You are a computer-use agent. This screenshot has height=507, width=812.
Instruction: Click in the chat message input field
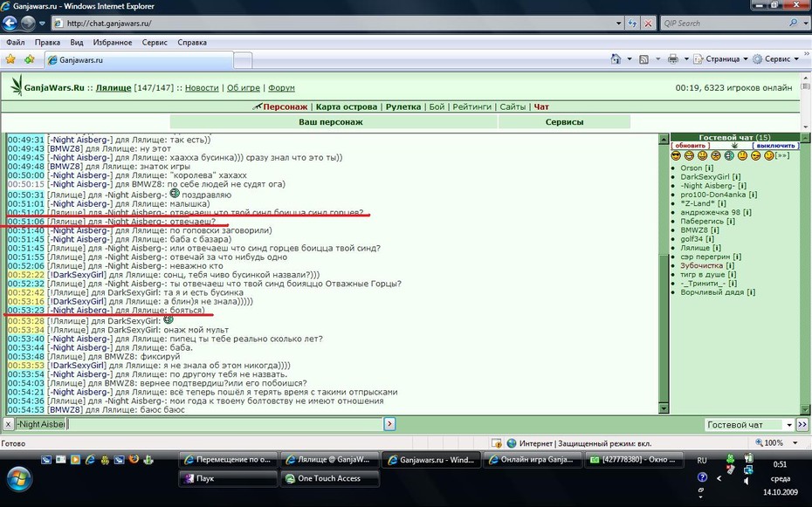coord(224,424)
